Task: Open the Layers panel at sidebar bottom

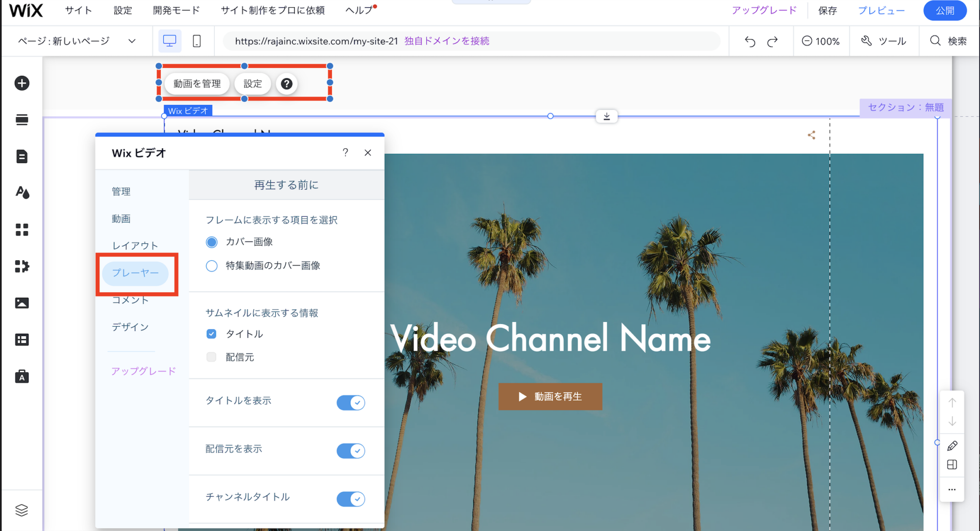Action: pyautogui.click(x=21, y=509)
